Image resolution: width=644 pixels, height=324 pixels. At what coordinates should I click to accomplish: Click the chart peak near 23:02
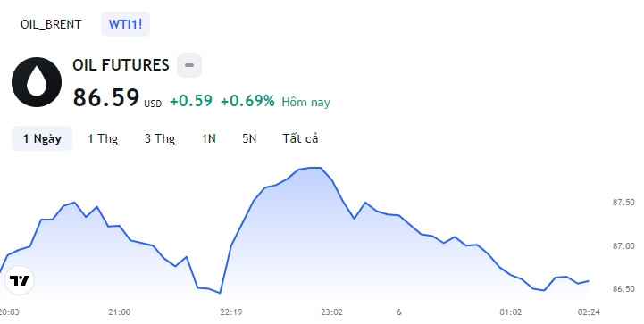tap(315, 168)
